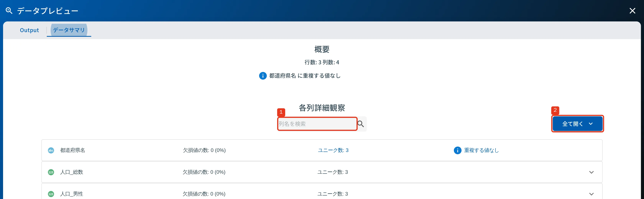Click the 都道府県名 column name

(x=72, y=150)
